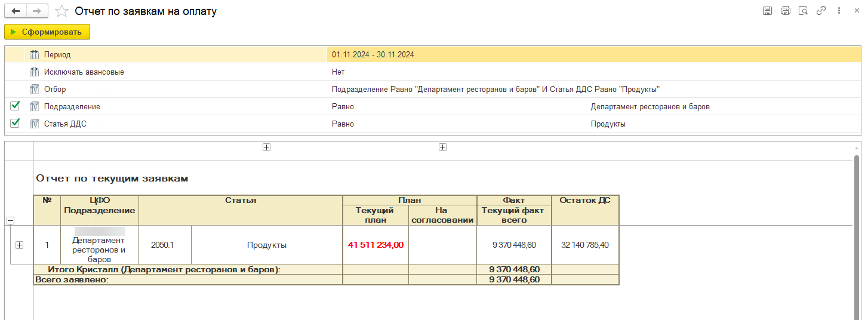
Task: Click the icon beside Статья ДДС label
Action: coord(34,124)
